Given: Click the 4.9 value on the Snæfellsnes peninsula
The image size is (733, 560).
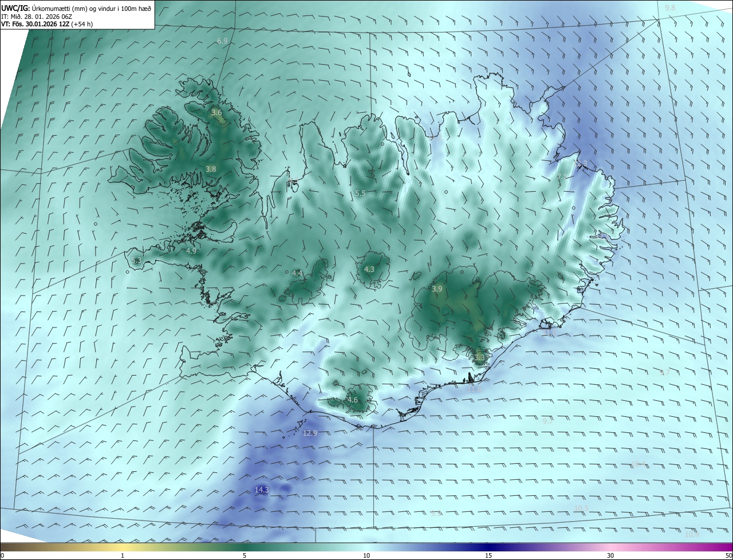Looking at the screenshot, I should 191,251.
